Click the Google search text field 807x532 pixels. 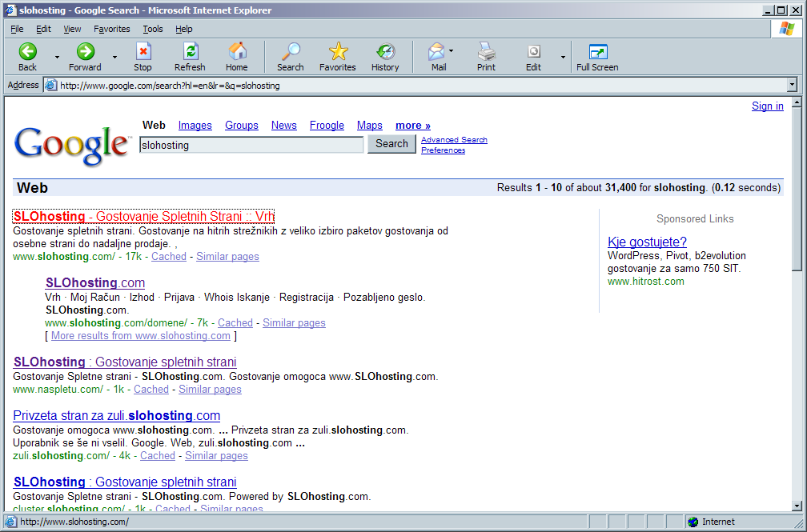(251, 145)
